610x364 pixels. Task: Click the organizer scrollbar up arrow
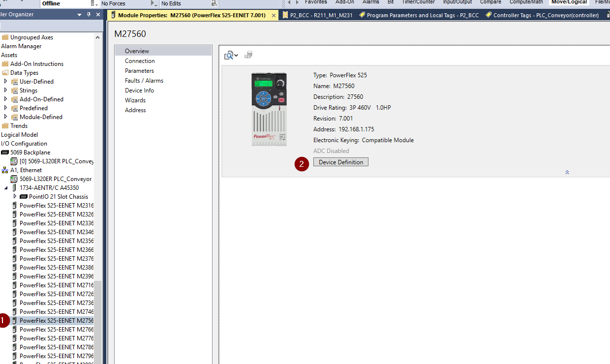(97, 37)
